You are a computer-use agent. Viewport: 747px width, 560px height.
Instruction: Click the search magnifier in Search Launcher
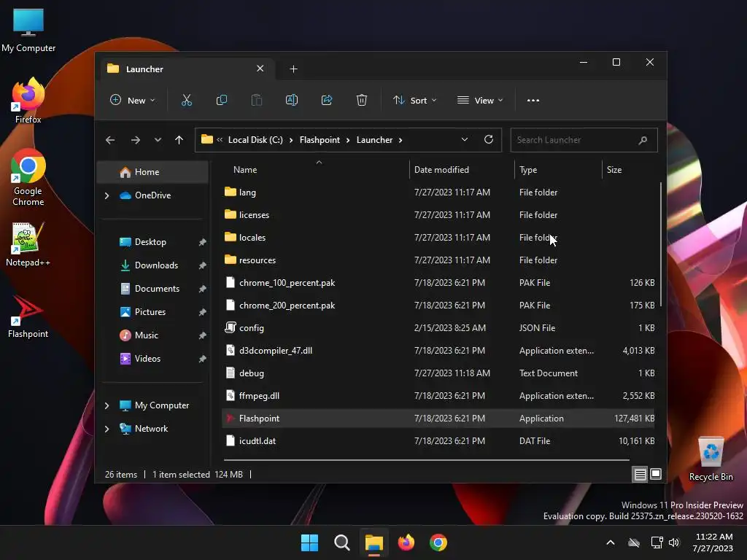click(x=643, y=140)
